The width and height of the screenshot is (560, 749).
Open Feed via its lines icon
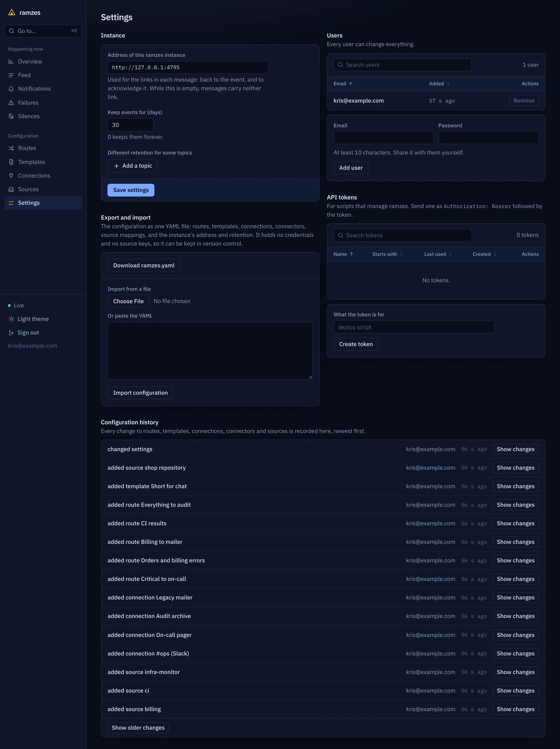pos(11,75)
